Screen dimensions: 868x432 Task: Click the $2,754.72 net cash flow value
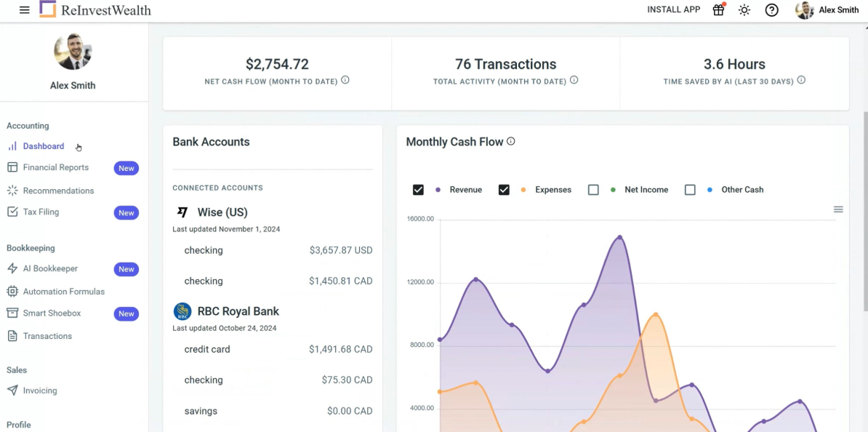[x=278, y=64]
